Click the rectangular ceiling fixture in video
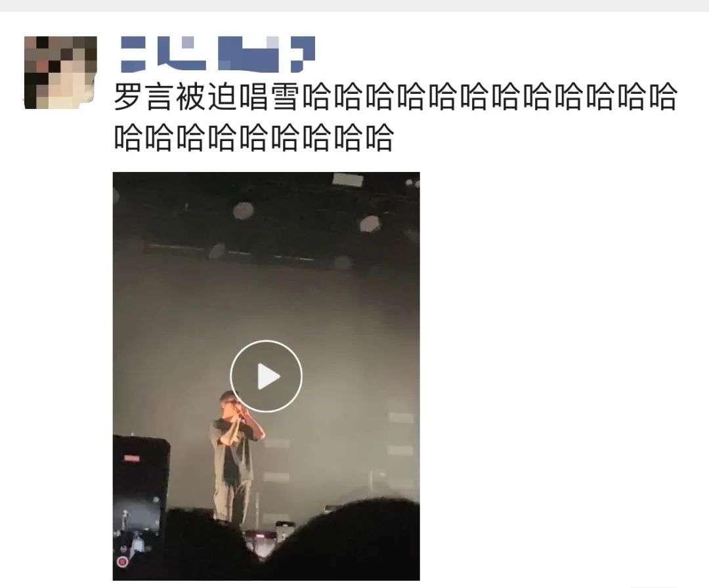This screenshot has height=588, width=709. pyautogui.click(x=348, y=180)
